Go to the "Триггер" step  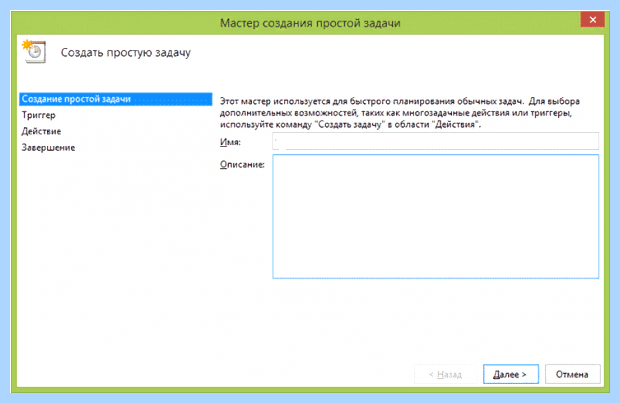(x=38, y=115)
